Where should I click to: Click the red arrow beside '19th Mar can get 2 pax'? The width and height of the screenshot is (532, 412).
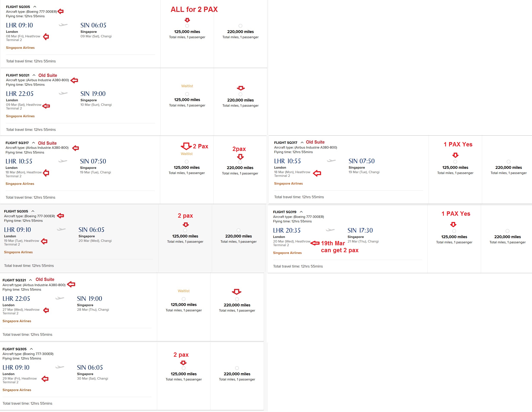[x=315, y=243]
